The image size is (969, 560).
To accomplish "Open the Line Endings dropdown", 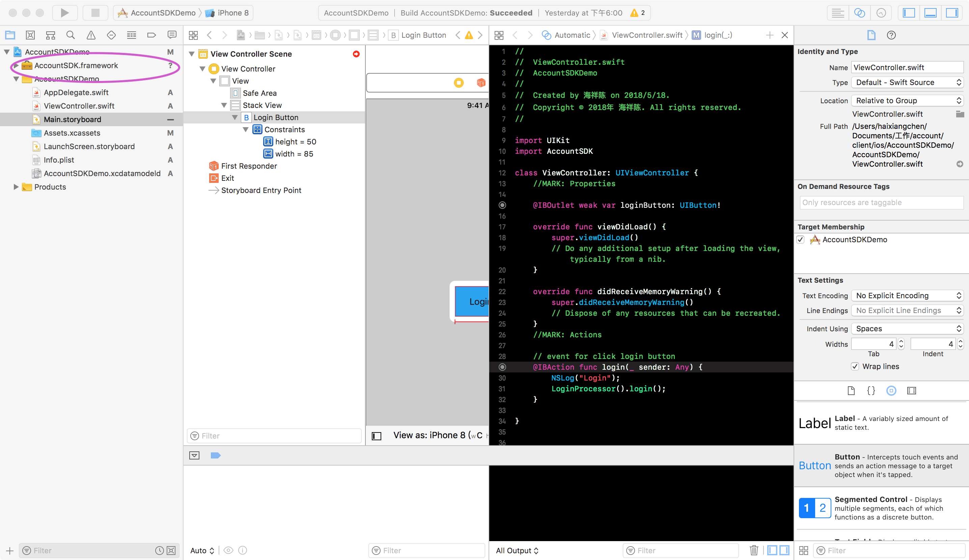I will tap(907, 310).
